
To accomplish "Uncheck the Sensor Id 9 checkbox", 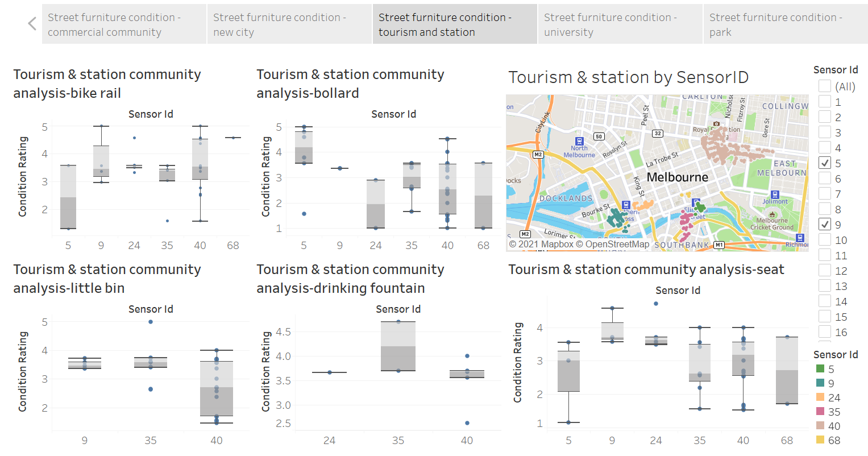I will pyautogui.click(x=824, y=224).
